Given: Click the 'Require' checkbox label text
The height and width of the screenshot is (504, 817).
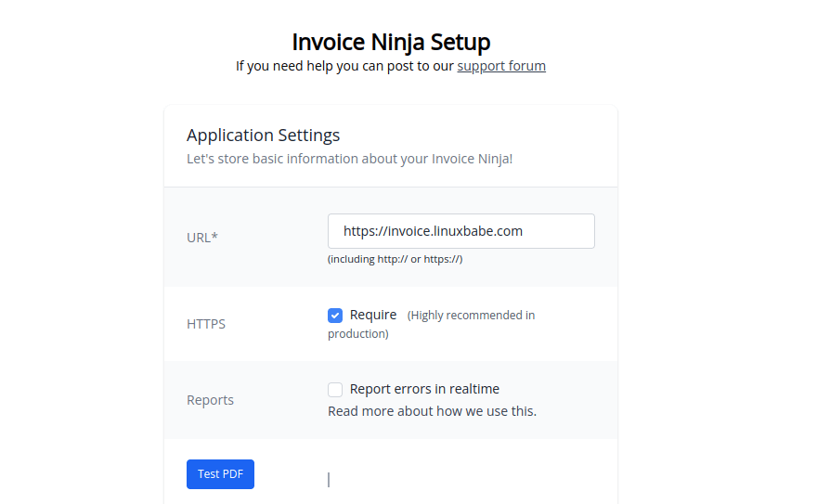Looking at the screenshot, I should pos(373,315).
